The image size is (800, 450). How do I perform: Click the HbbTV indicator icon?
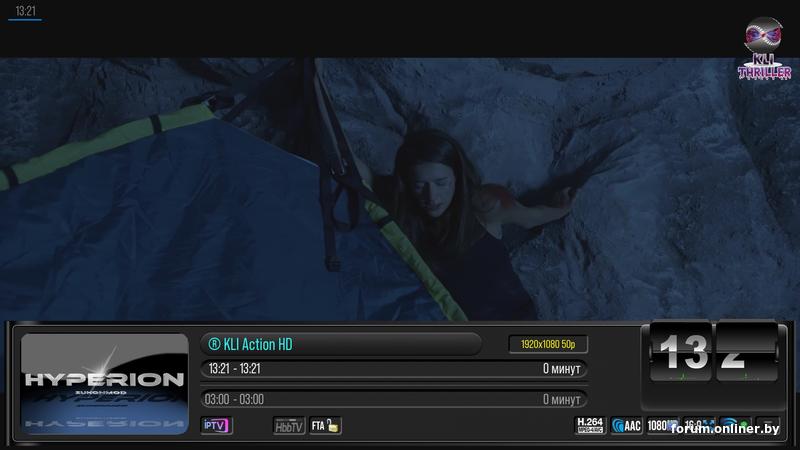pos(289,426)
